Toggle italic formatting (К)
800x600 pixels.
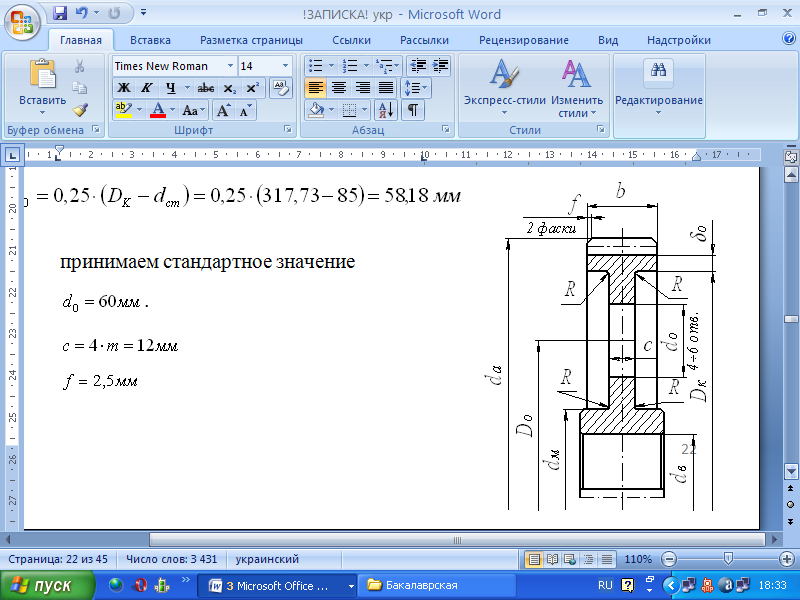[146, 88]
